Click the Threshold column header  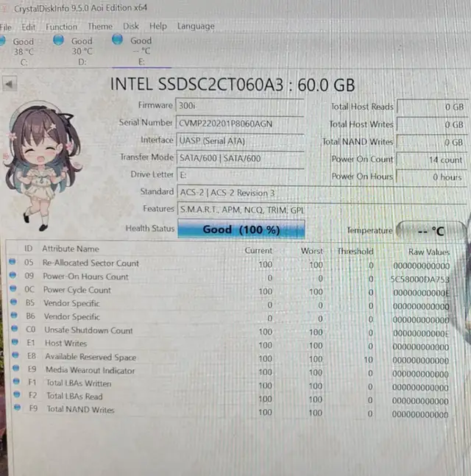(x=355, y=252)
